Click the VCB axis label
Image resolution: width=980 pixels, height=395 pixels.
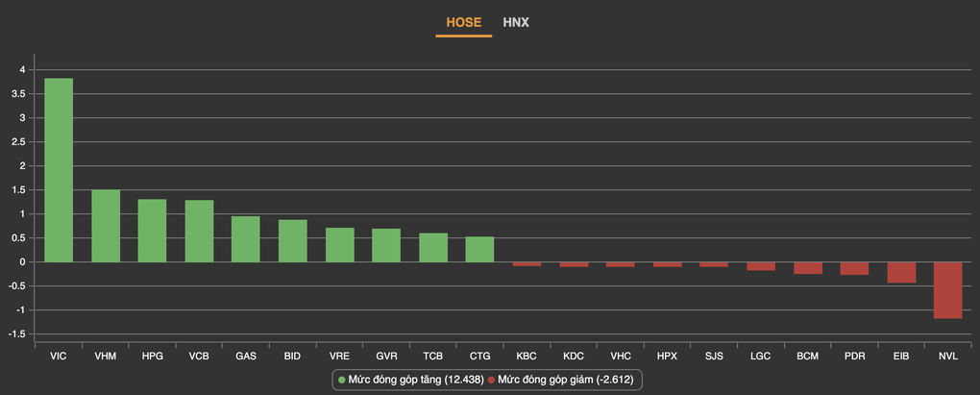200,357
